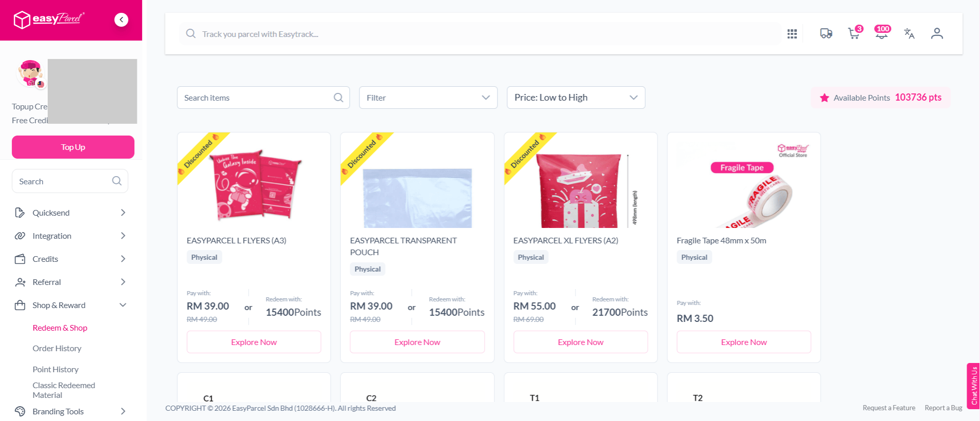Focus the sidebar Search input field
The width and height of the screenshot is (980, 421).
click(x=70, y=181)
